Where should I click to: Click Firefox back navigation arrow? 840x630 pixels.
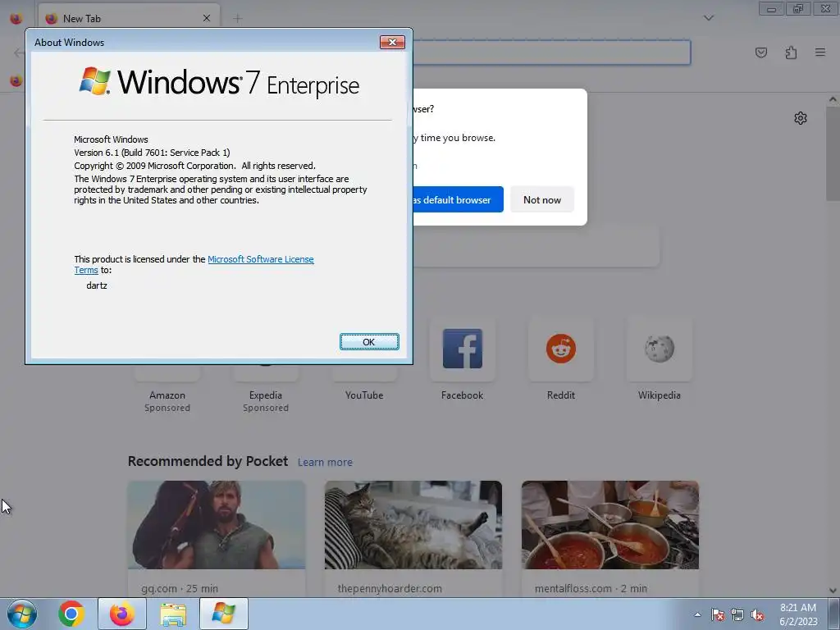click(20, 52)
